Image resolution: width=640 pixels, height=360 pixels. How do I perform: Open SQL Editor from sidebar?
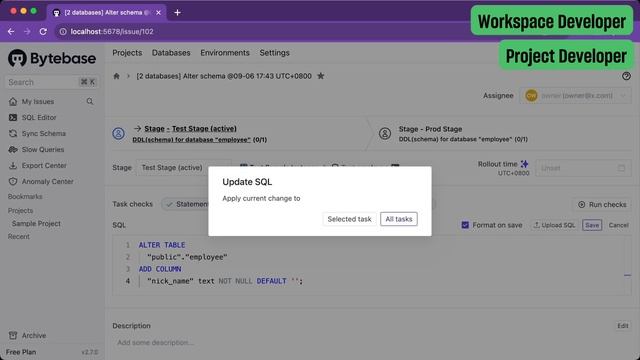click(x=39, y=118)
